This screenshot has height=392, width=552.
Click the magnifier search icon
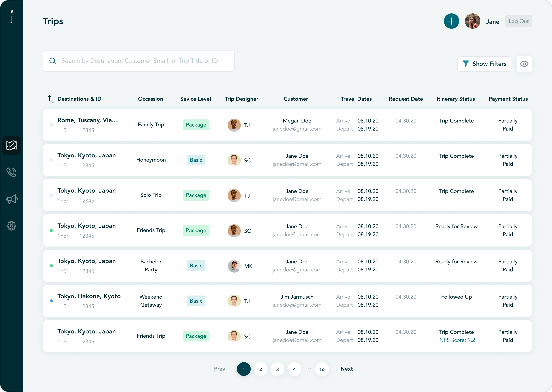(53, 61)
